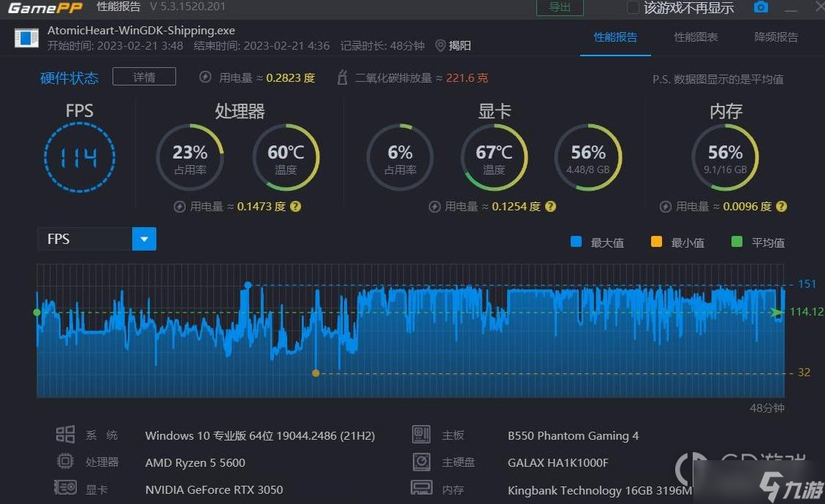Click the help icon next to 0.0096 度

click(781, 206)
